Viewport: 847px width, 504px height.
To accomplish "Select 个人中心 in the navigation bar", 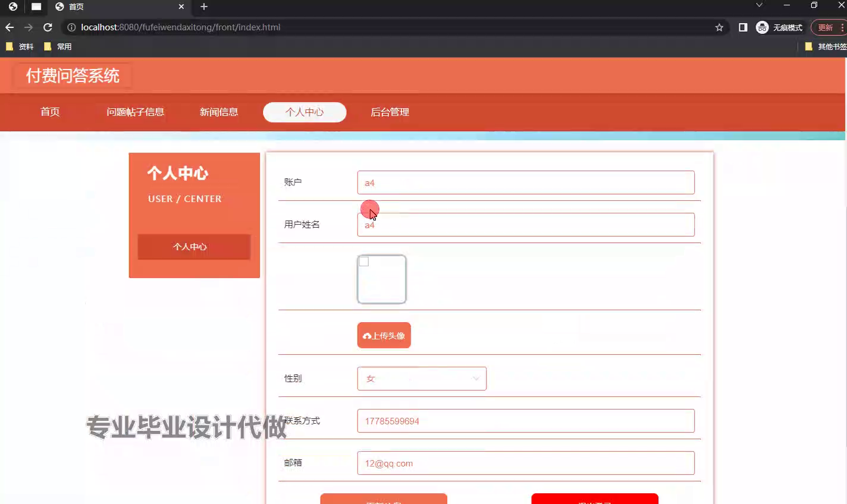I will (x=305, y=112).
